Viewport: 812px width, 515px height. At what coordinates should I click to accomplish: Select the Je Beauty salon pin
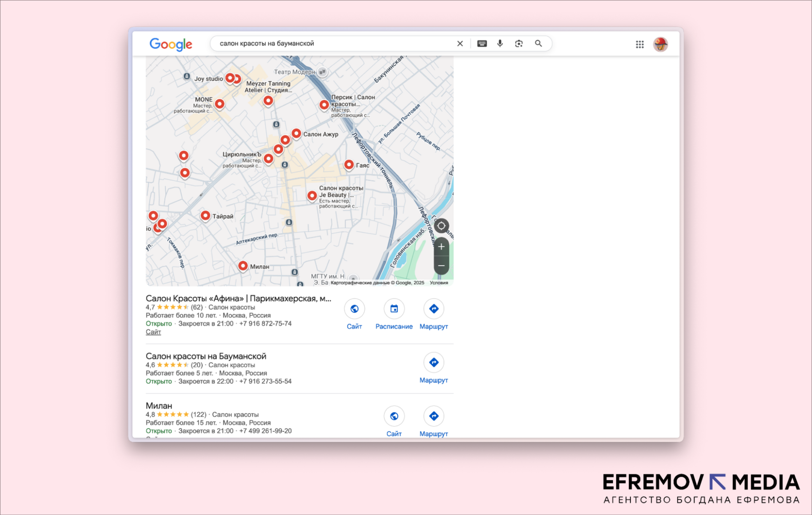coord(312,196)
